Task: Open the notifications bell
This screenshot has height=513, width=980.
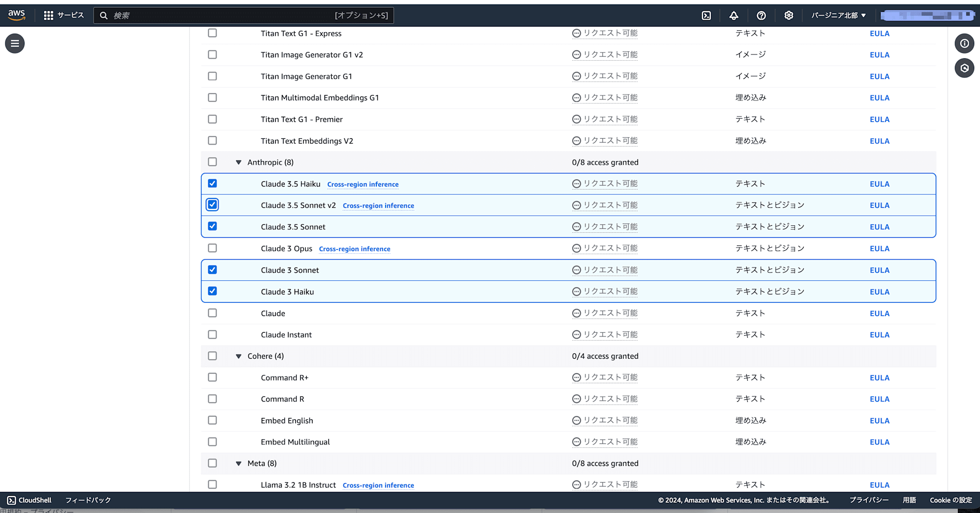Action: point(734,16)
